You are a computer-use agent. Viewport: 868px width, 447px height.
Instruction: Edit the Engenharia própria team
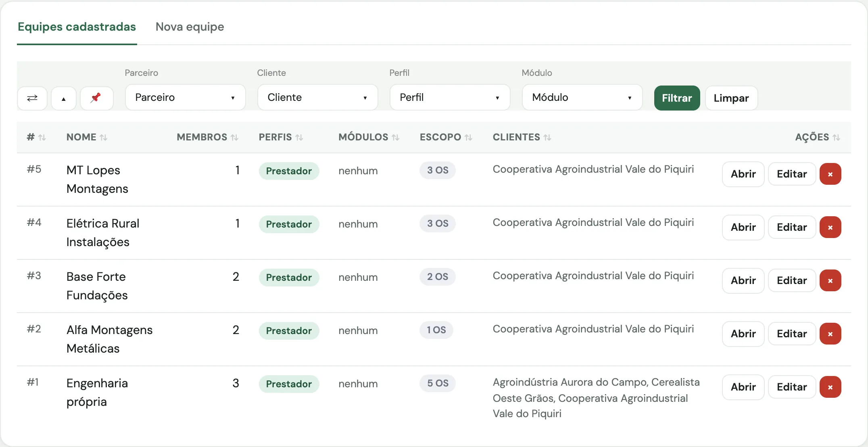tap(792, 387)
